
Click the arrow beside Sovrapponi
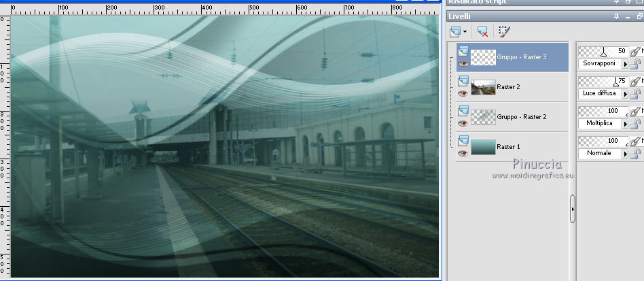click(x=625, y=64)
